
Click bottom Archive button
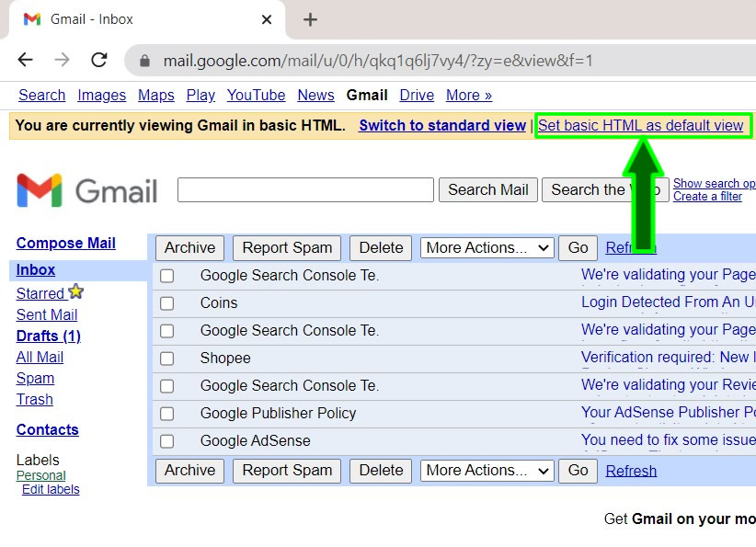[190, 471]
